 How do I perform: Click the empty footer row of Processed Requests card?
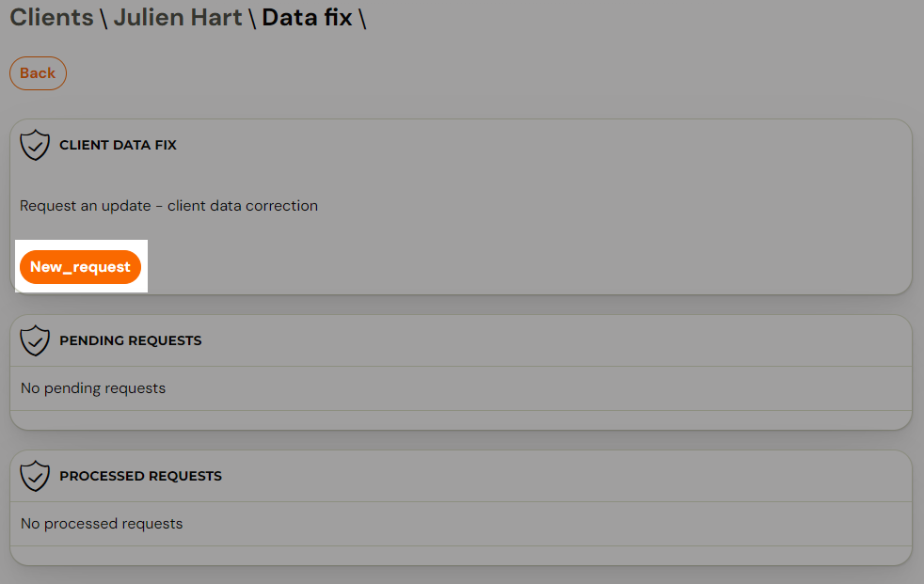(461, 555)
